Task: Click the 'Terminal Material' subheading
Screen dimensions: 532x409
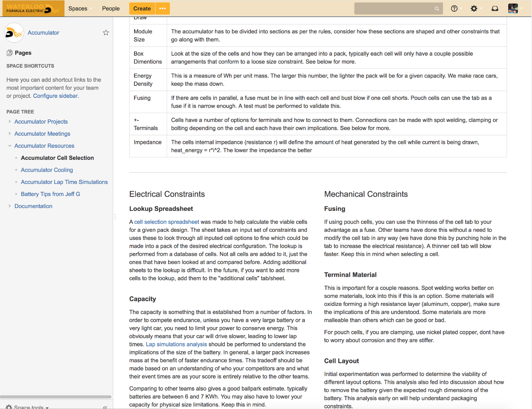Action: click(x=350, y=275)
